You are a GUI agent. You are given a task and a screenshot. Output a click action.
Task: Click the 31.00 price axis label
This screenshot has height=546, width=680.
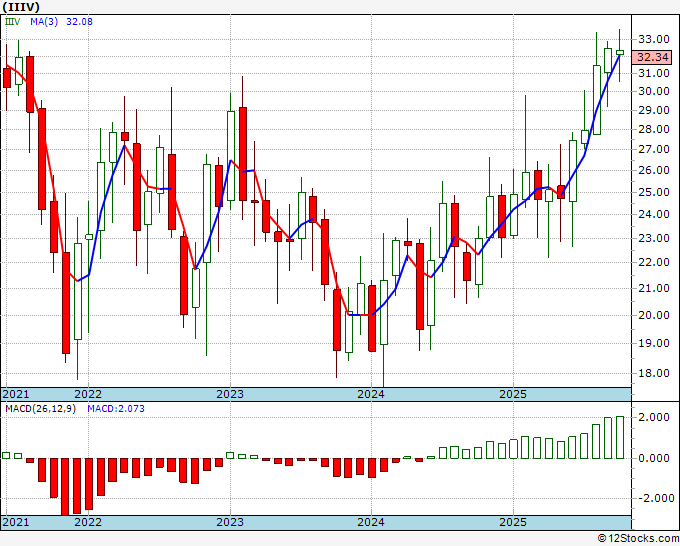point(654,73)
